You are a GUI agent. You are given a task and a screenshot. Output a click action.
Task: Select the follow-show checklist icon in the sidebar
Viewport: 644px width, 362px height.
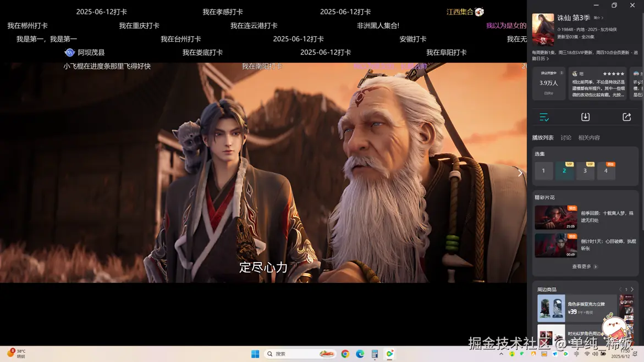(544, 116)
